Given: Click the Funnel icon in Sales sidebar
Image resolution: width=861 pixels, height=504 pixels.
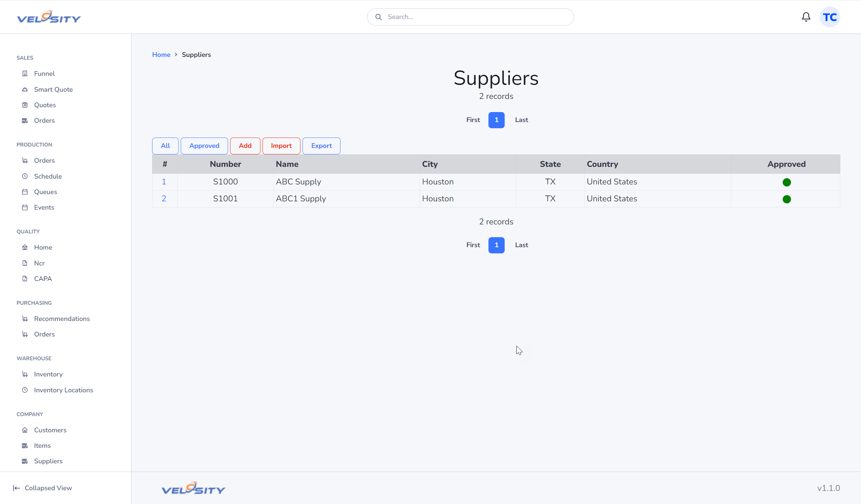Looking at the screenshot, I should 24,73.
